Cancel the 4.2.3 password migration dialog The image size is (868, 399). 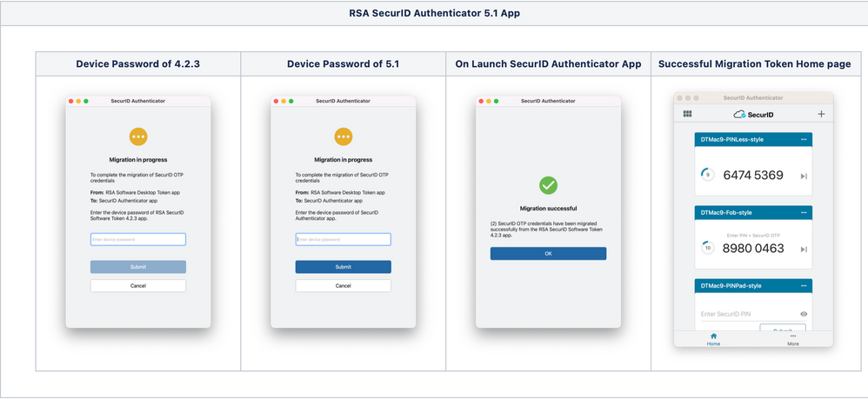tap(138, 285)
